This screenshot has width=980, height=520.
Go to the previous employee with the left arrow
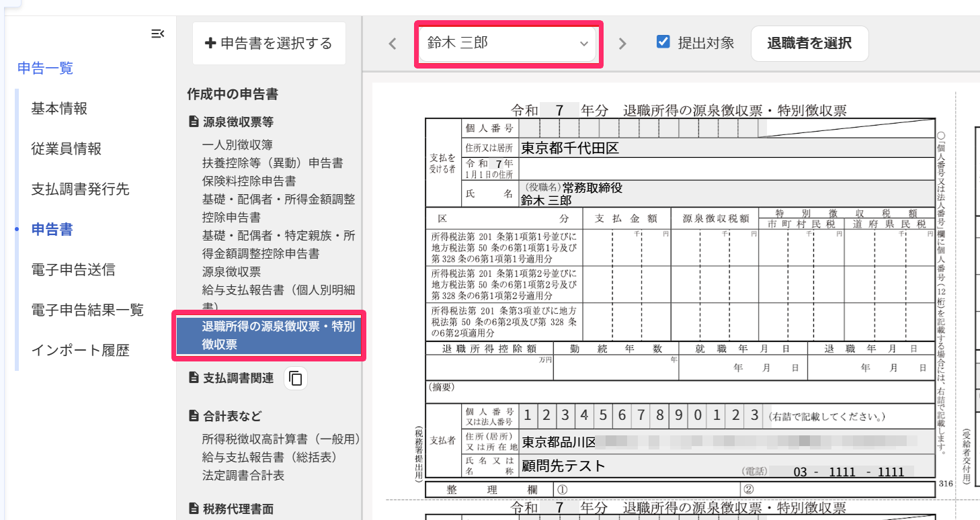click(x=393, y=44)
